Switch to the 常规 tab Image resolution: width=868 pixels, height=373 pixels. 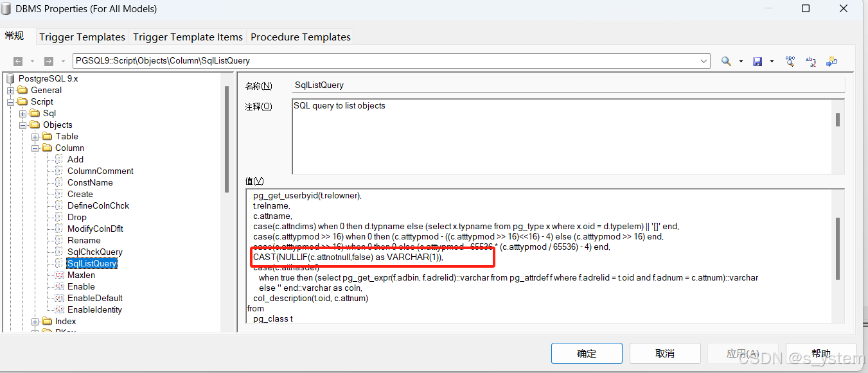coord(14,36)
